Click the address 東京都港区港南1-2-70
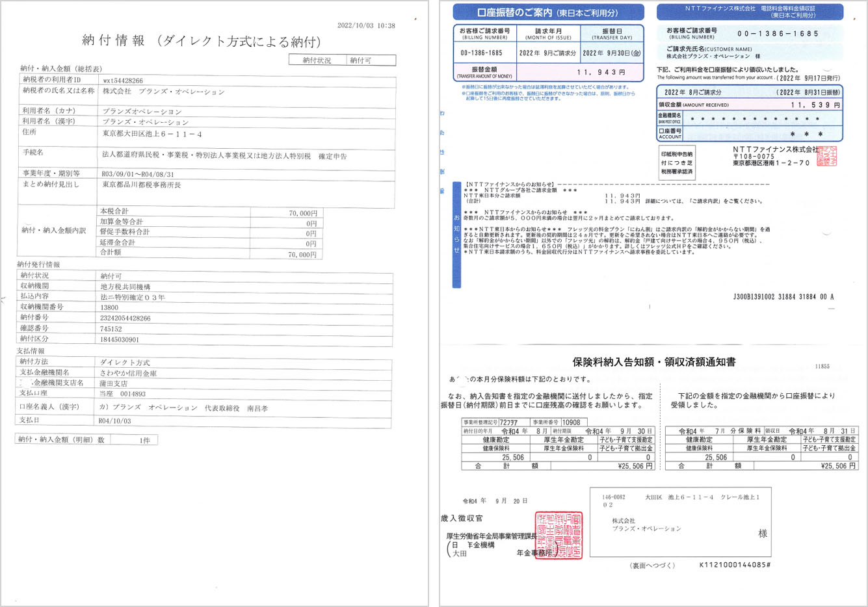Image resolution: width=868 pixels, height=607 pixels. pos(772,164)
